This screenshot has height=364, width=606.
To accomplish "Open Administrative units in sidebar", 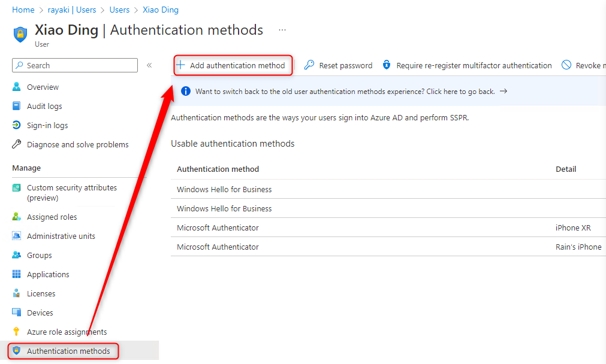I will [61, 236].
